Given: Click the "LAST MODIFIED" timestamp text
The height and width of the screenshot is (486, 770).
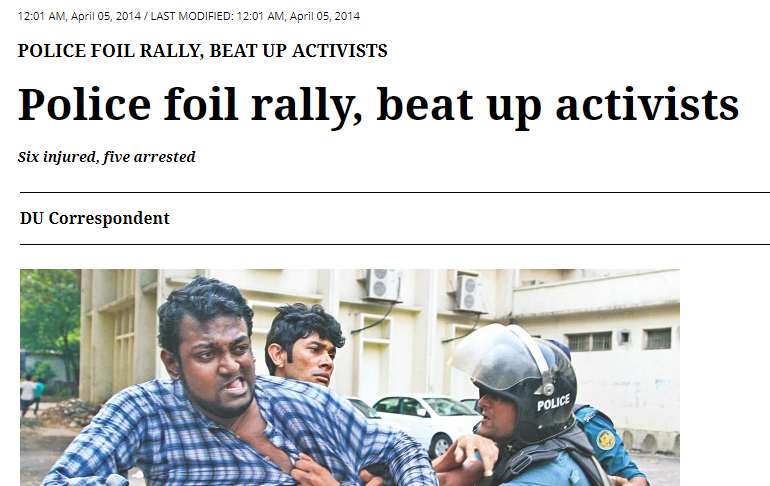Looking at the screenshot, I should pyautogui.click(x=255, y=16).
